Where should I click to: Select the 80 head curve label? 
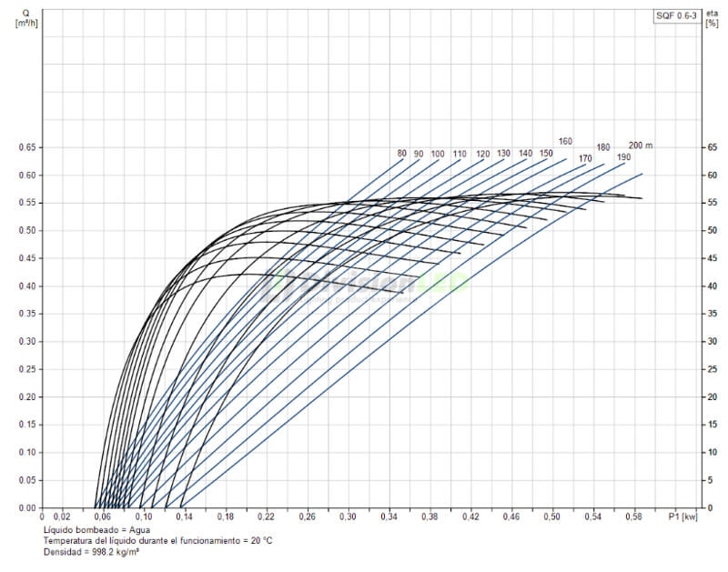click(x=402, y=154)
